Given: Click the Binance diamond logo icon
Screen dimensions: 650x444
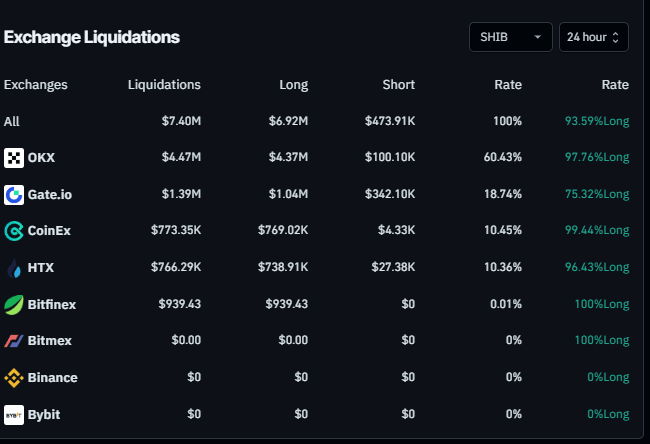Looking at the screenshot, I should (x=14, y=378).
